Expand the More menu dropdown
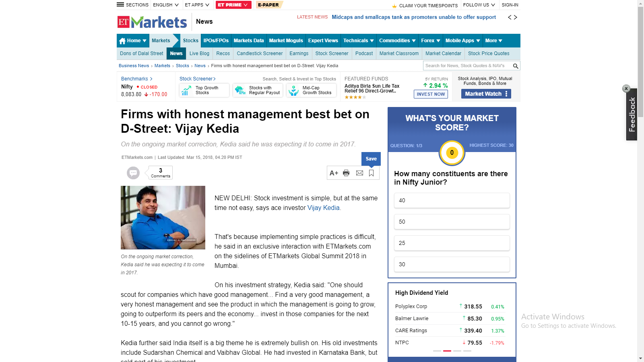Screen dimensions: 644x362 493,41
